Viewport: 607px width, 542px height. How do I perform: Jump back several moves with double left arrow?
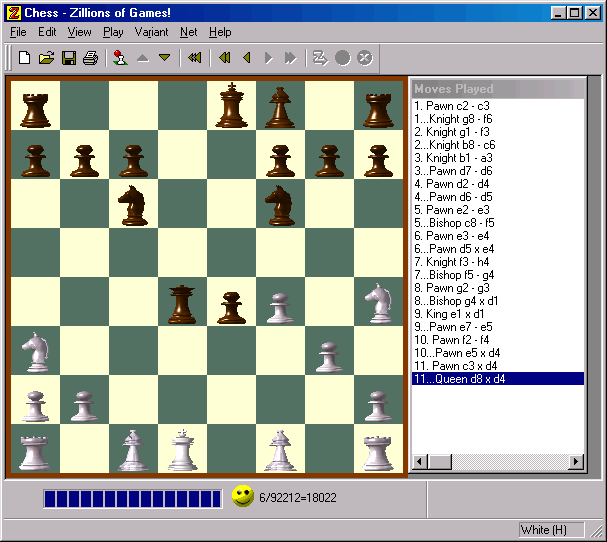tap(225, 58)
